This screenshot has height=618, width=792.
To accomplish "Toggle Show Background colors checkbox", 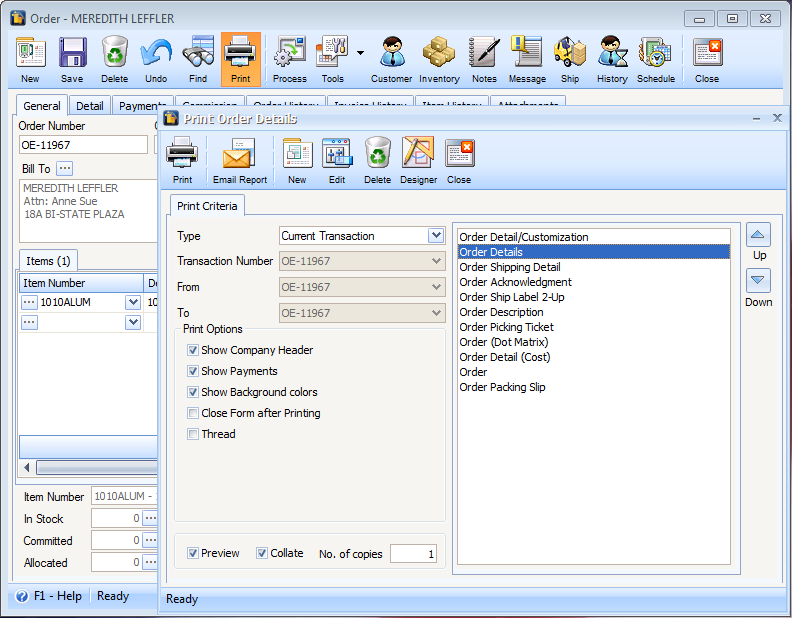I will tap(192, 392).
